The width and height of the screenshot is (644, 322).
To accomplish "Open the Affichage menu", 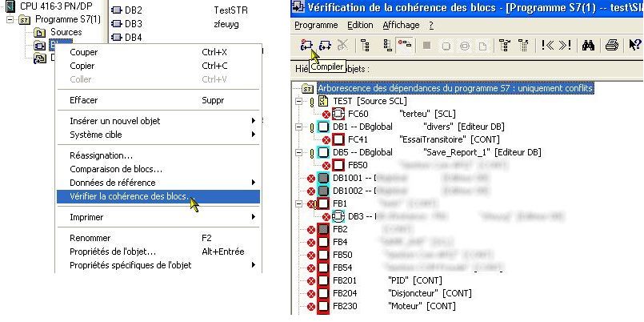I will 401,25.
